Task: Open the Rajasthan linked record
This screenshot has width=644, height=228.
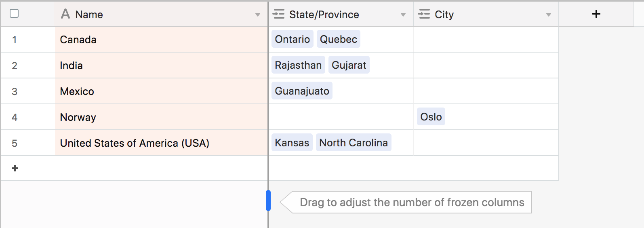Action: (x=298, y=65)
